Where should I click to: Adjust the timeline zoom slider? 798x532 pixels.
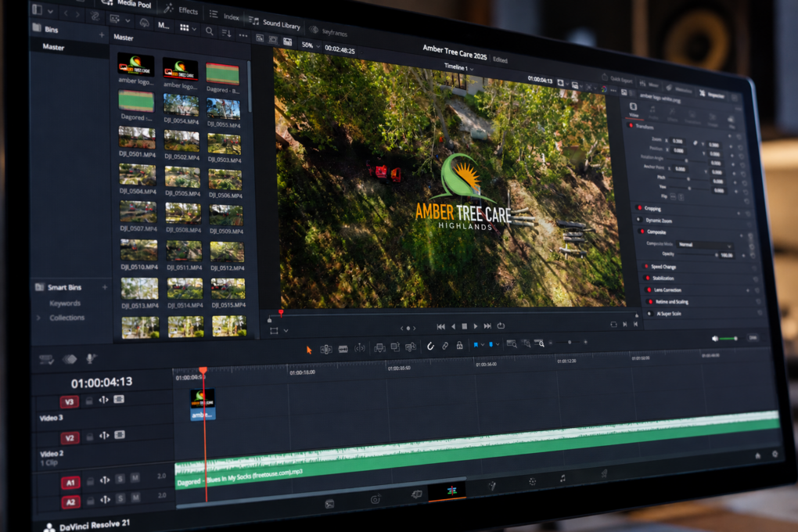(569, 342)
